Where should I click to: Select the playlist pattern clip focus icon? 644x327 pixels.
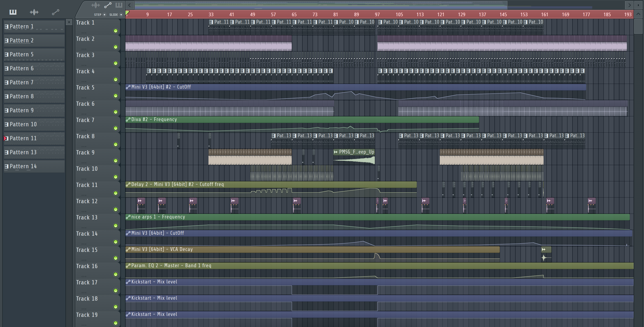pyautogui.click(x=119, y=5)
